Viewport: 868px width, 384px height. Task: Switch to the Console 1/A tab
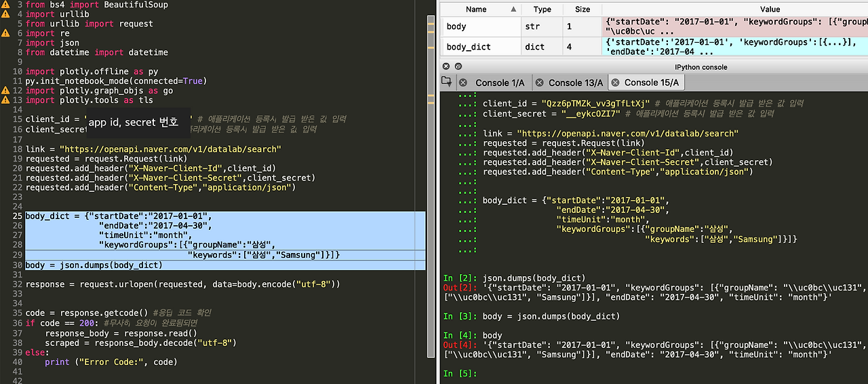pyautogui.click(x=500, y=83)
